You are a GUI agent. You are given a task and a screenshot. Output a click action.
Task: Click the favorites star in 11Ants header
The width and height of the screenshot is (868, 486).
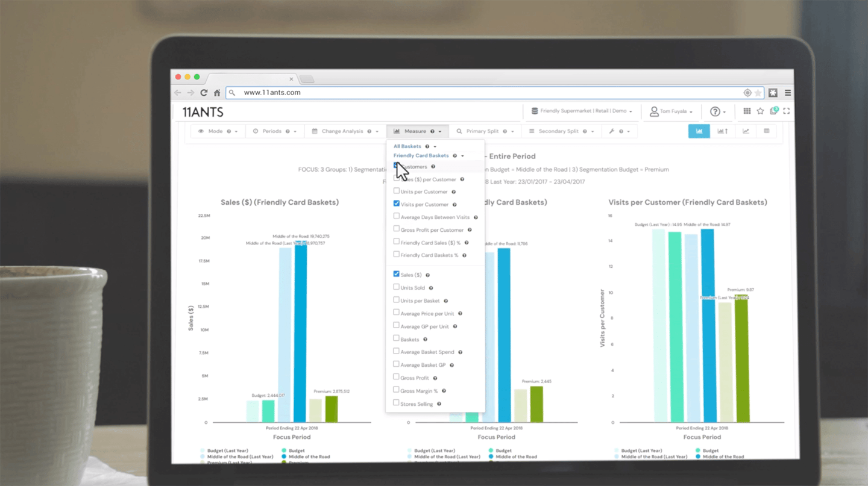[x=760, y=111]
